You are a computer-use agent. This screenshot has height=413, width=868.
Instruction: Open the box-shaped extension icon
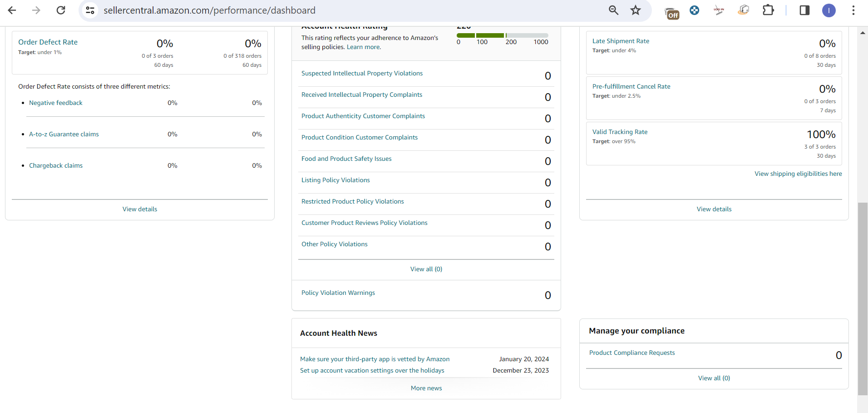click(x=743, y=10)
